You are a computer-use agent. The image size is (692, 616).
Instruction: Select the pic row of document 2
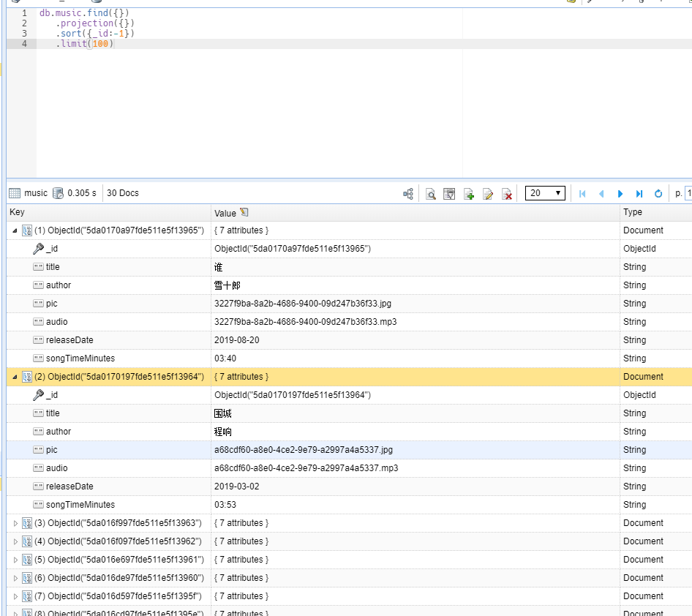52,450
